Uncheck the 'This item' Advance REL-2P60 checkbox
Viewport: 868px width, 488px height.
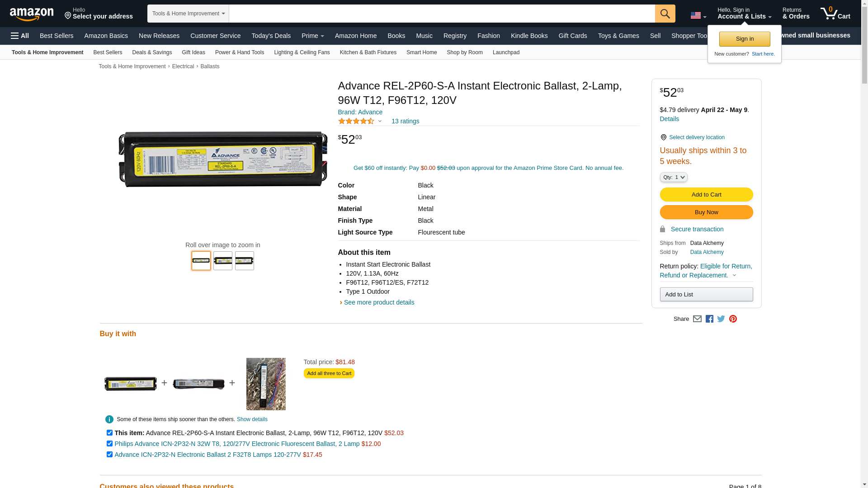[x=109, y=433]
